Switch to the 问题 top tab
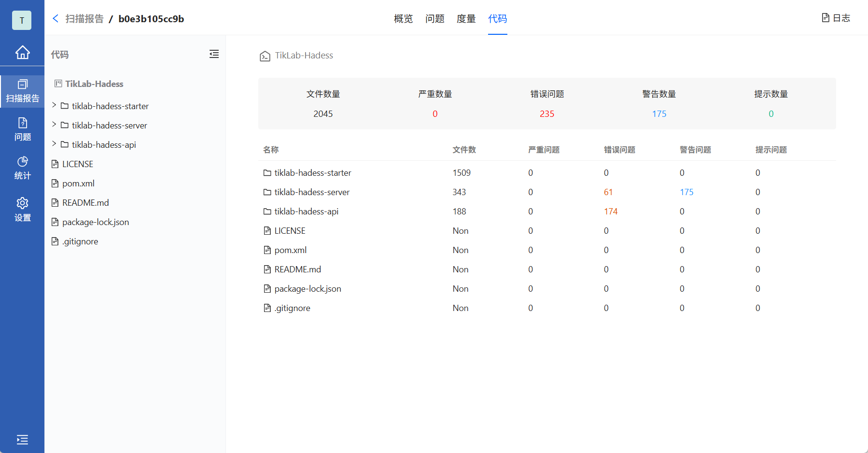Image resolution: width=868 pixels, height=453 pixels. tap(434, 18)
